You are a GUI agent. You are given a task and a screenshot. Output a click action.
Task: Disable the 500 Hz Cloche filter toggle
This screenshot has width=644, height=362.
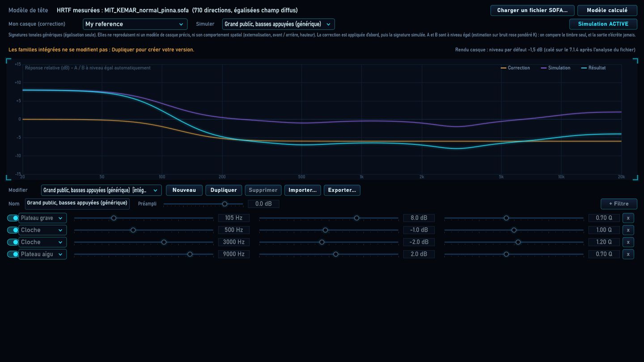pos(13,230)
